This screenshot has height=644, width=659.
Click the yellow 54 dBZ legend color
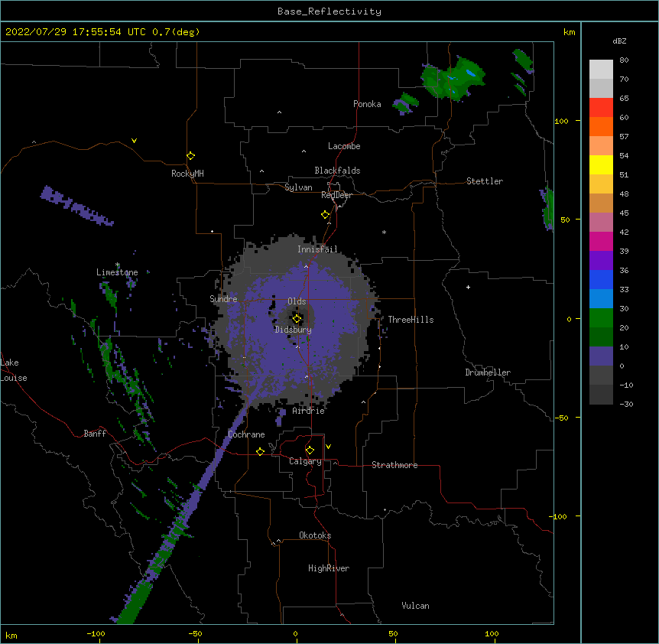pos(601,164)
